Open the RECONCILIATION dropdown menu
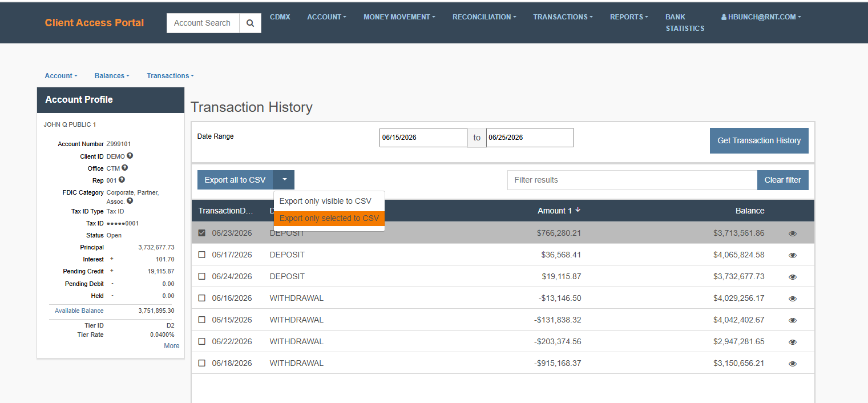This screenshot has height=403, width=868. [x=485, y=17]
